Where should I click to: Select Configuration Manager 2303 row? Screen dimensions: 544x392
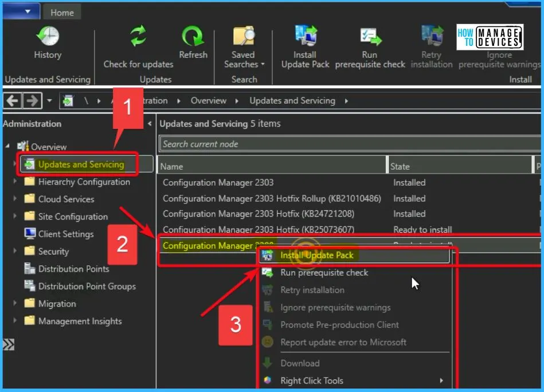pyautogui.click(x=349, y=182)
